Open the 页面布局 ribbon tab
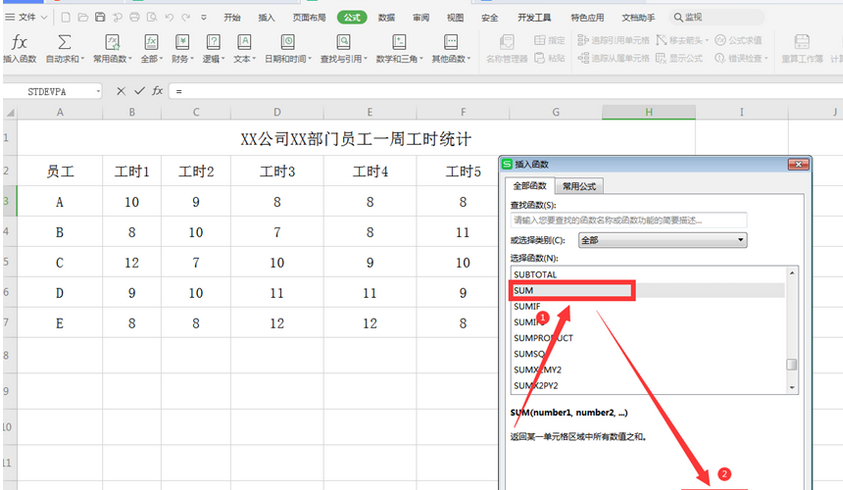This screenshot has width=843, height=490. pyautogui.click(x=309, y=18)
